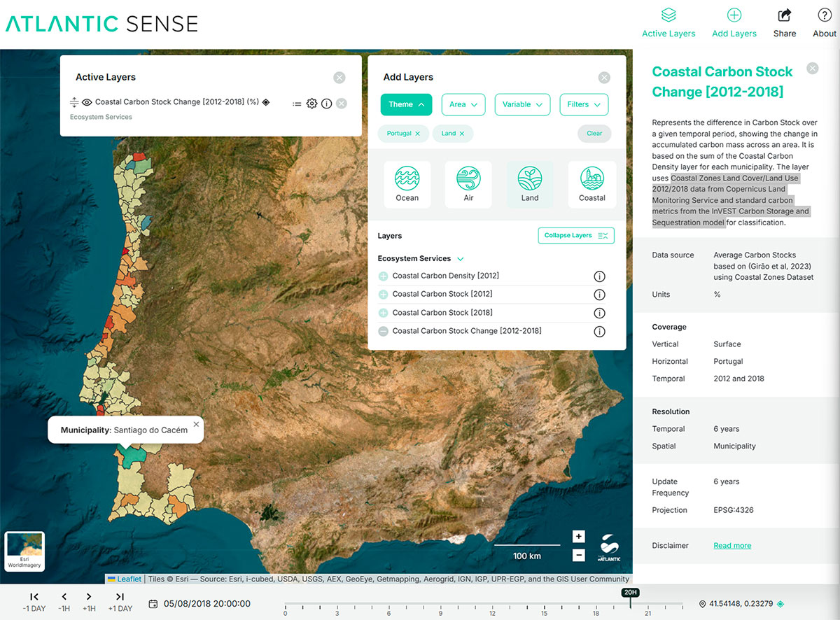Click the Atlantic logo on the map
The image size is (840, 620).
608,548
